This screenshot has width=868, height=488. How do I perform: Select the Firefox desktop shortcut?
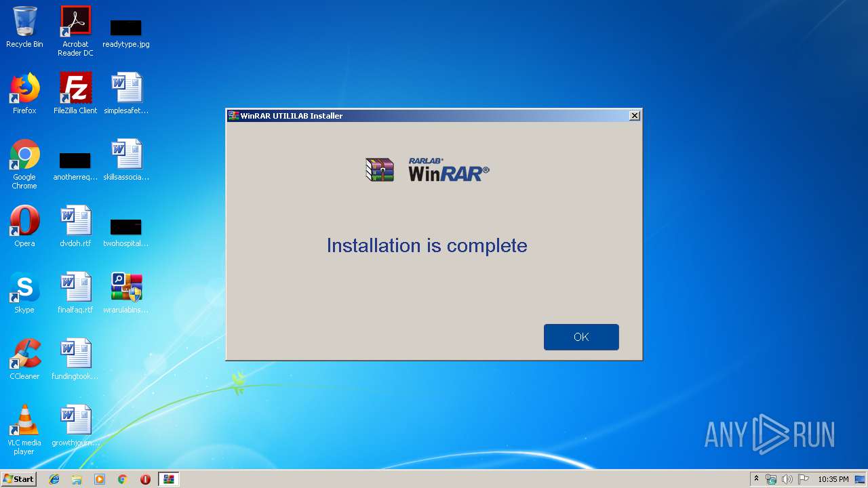(x=24, y=94)
